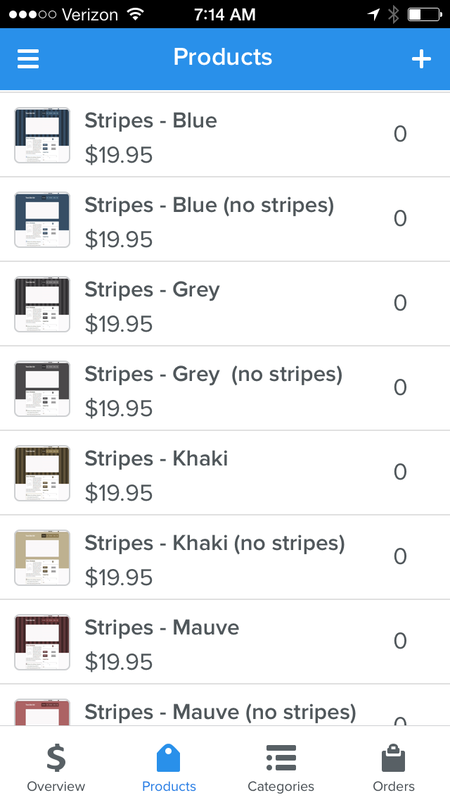Open the hamburger menu icon

pyautogui.click(x=28, y=59)
